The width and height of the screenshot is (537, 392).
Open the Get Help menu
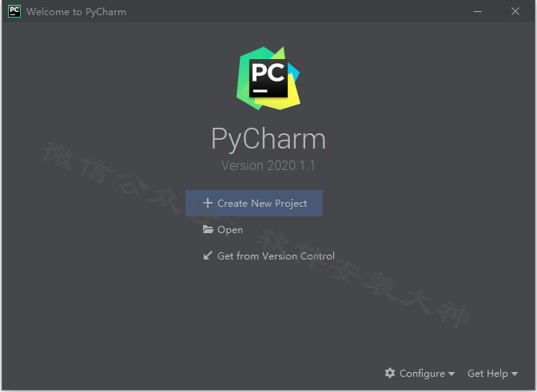pyautogui.click(x=493, y=373)
